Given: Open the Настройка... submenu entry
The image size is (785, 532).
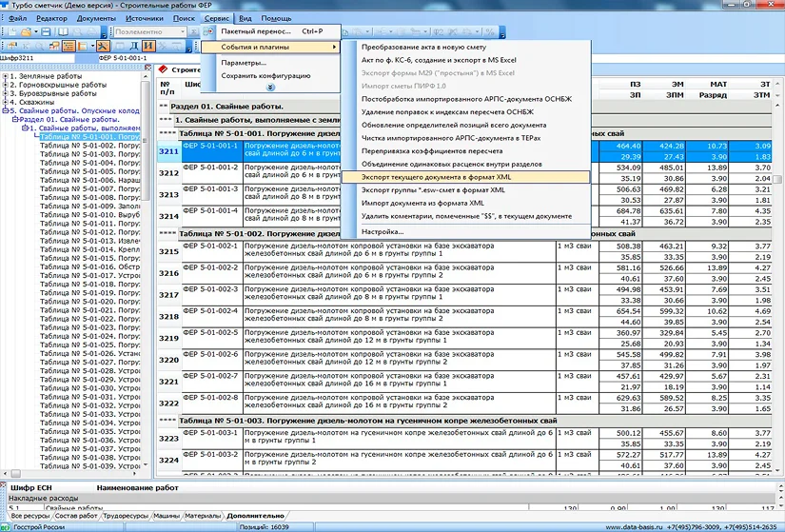Looking at the screenshot, I should point(465,231).
